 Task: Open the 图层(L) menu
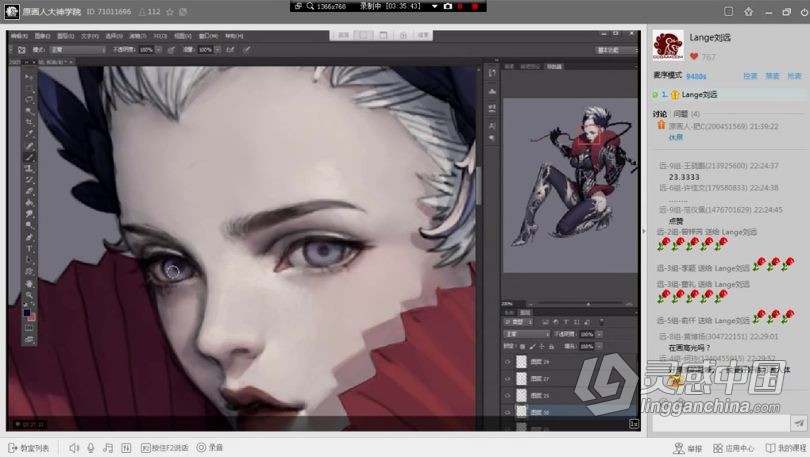click(x=66, y=36)
